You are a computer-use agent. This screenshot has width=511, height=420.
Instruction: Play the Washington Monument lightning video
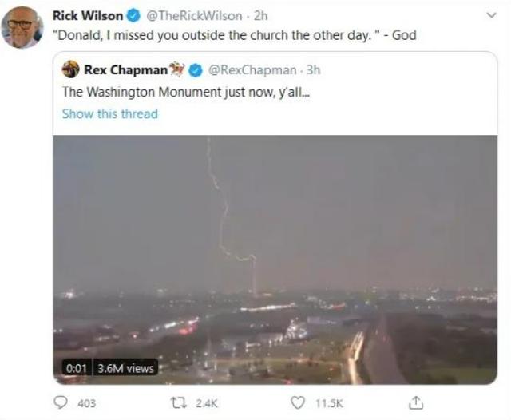click(x=275, y=260)
